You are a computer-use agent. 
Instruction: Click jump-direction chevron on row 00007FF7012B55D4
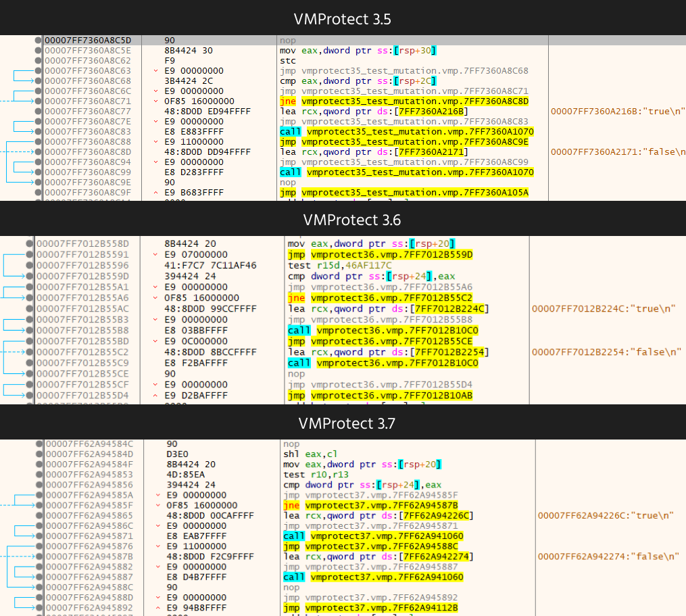[155, 396]
